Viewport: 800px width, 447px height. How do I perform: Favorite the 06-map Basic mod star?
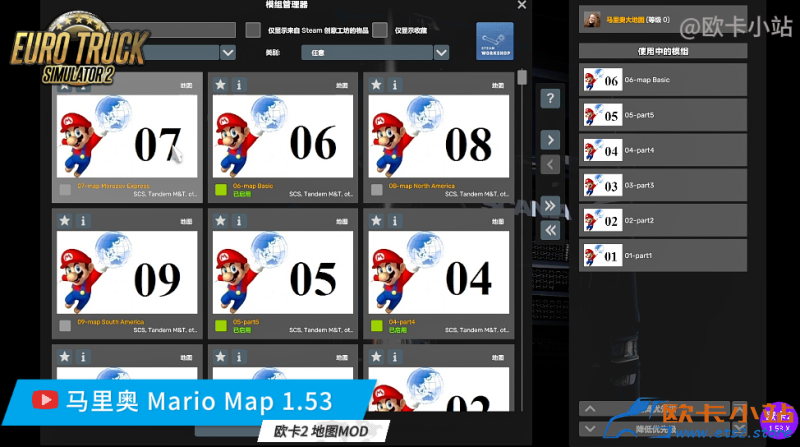pos(220,85)
